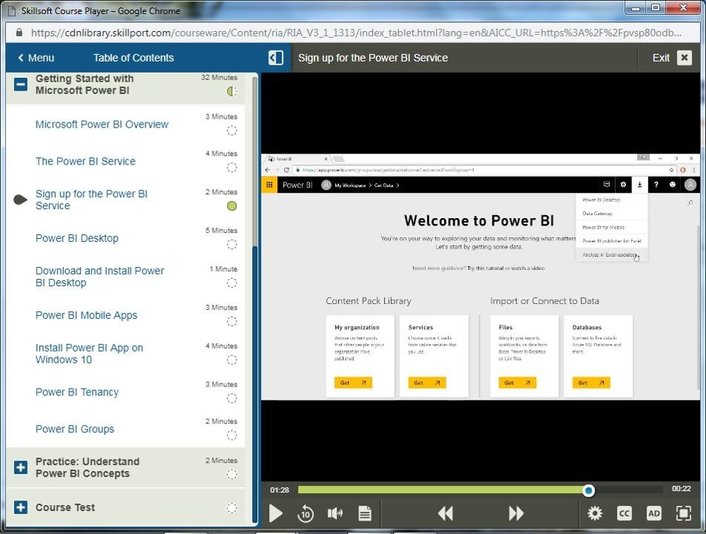This screenshot has height=534, width=706.
Task: Click the Exit button
Action: click(661, 58)
